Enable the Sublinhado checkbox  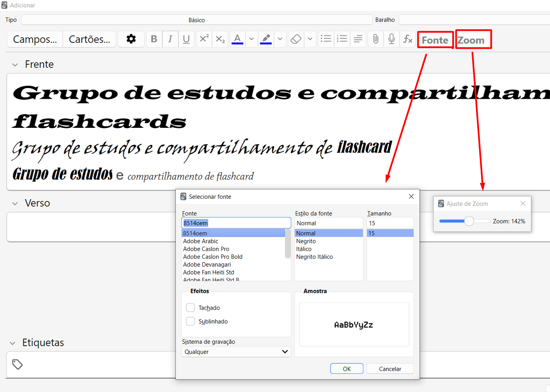point(191,321)
